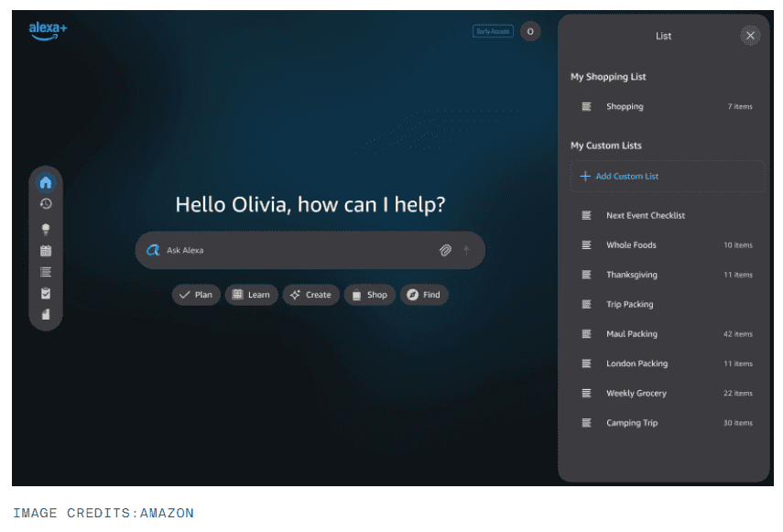
Task: Click the bottom document icon in sidebar
Action: (46, 314)
